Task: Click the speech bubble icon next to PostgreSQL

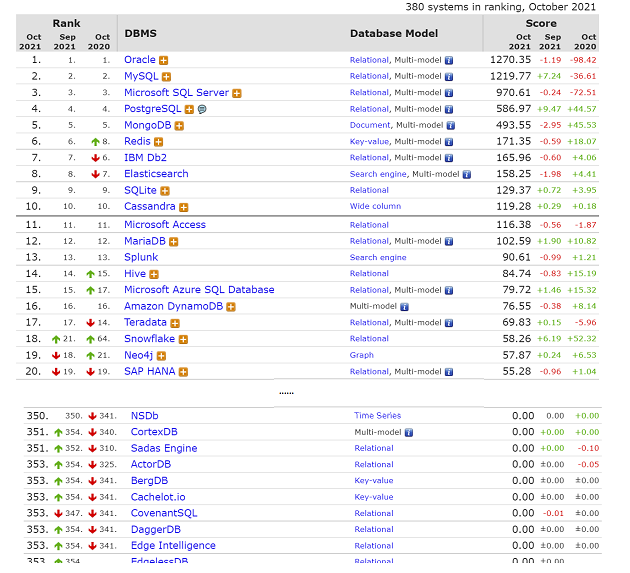Action: [x=202, y=109]
